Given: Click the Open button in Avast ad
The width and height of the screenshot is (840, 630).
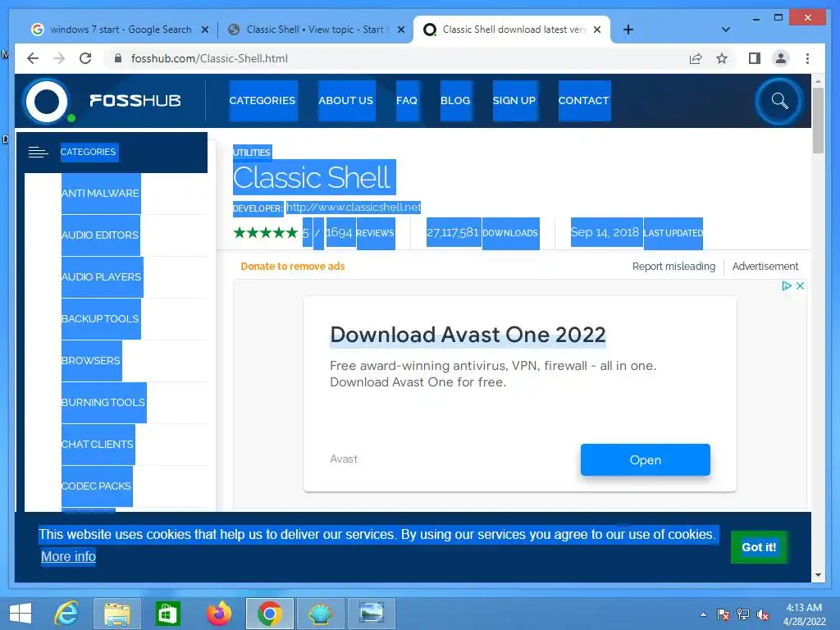Looking at the screenshot, I should pos(646,459).
